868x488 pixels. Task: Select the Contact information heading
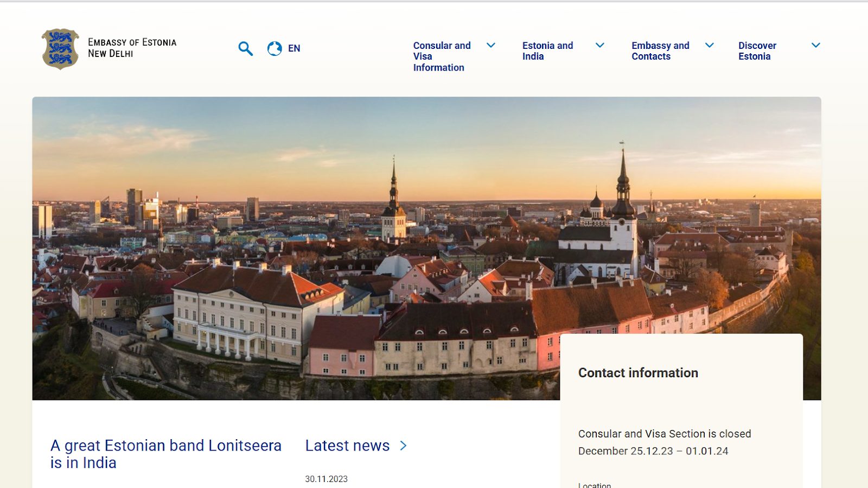point(638,373)
